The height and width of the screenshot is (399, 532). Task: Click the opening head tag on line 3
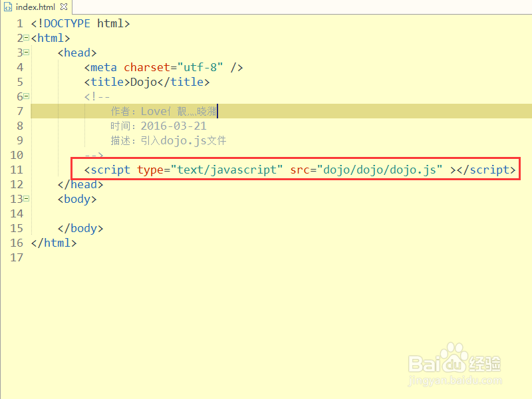(x=77, y=53)
